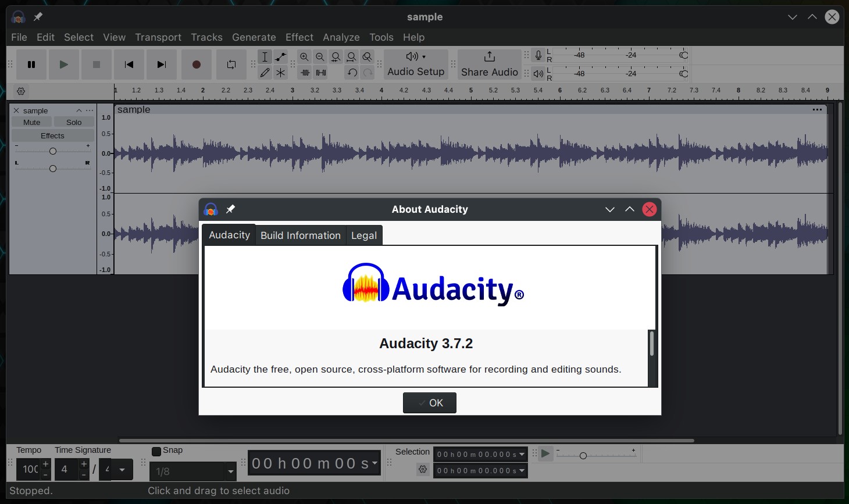
Task: Open the selection end time format dropdown
Action: [x=522, y=470]
